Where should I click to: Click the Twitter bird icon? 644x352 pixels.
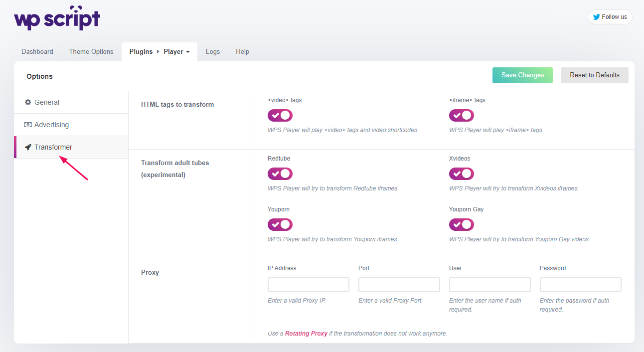[596, 17]
